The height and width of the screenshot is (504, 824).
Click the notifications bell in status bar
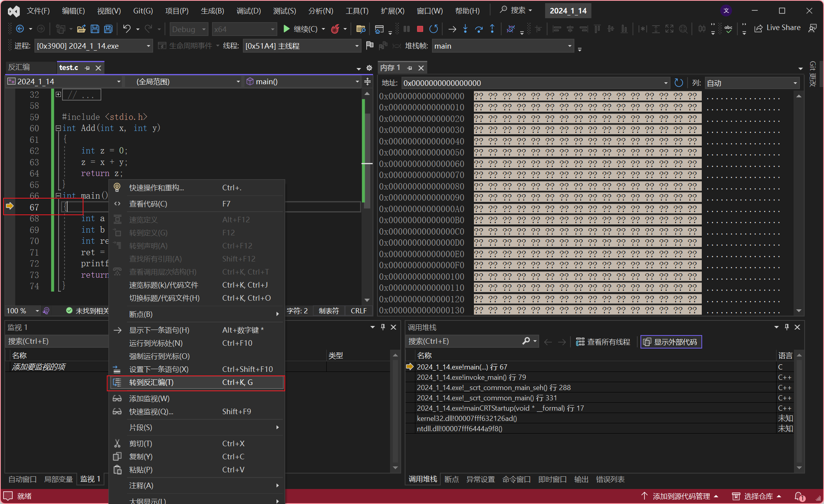click(799, 496)
